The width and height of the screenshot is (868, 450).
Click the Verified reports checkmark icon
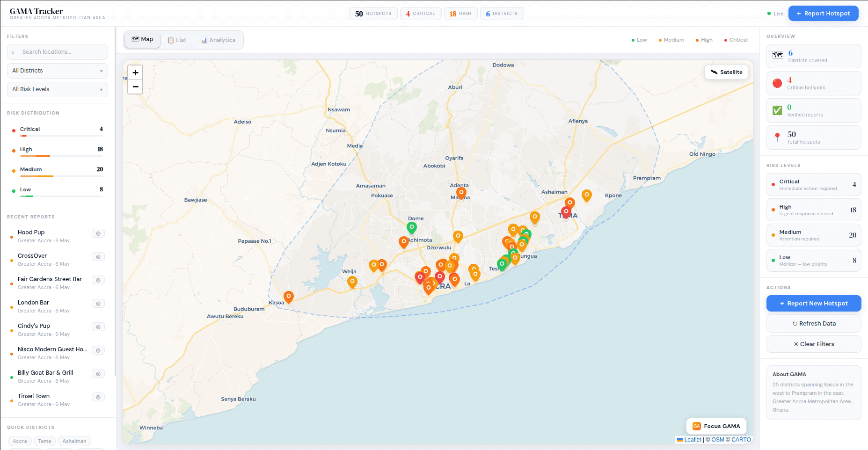pos(777,110)
